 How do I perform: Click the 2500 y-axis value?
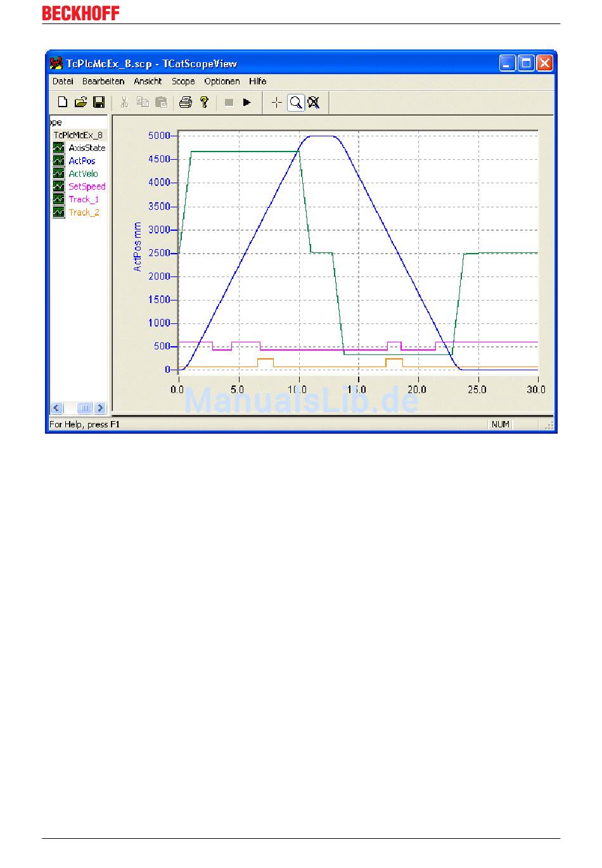click(159, 253)
